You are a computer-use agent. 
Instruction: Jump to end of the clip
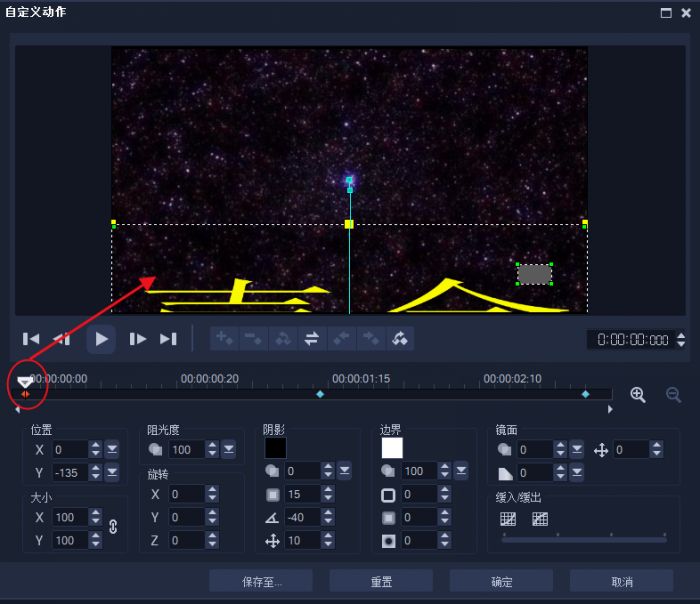tap(168, 339)
